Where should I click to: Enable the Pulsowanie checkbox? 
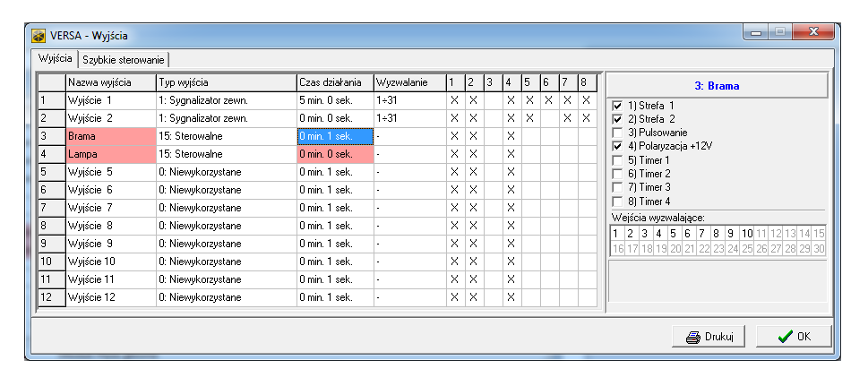point(616,133)
